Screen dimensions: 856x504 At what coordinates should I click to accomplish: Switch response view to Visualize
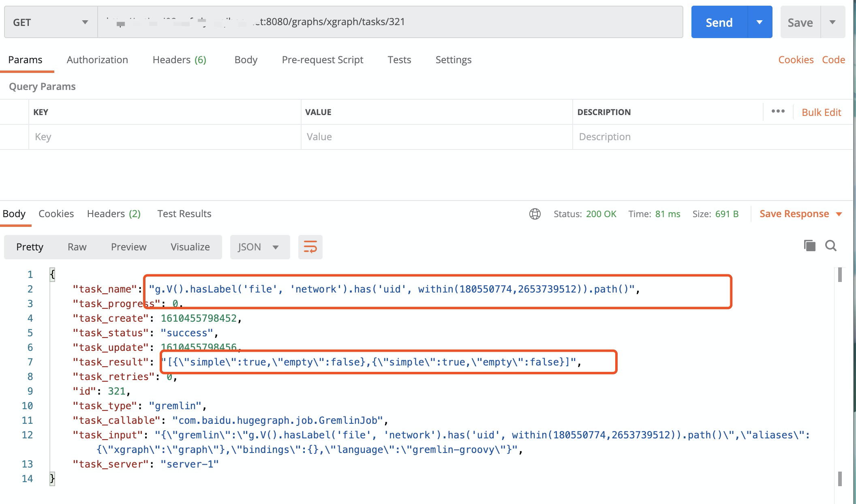point(190,247)
